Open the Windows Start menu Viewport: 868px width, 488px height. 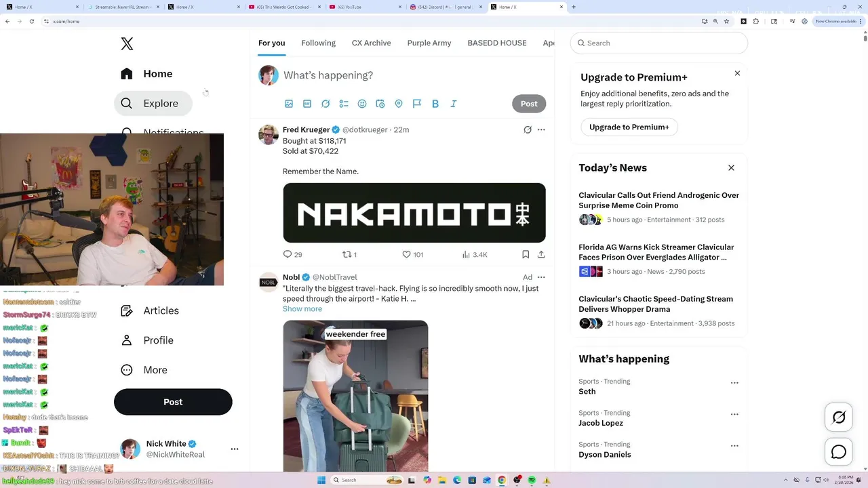(321, 480)
